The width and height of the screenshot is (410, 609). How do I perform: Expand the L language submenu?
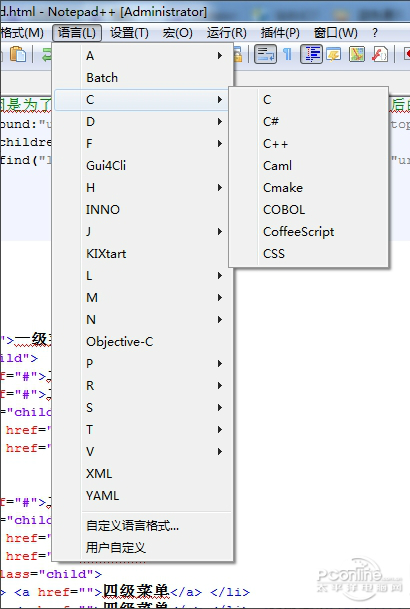coord(143,275)
